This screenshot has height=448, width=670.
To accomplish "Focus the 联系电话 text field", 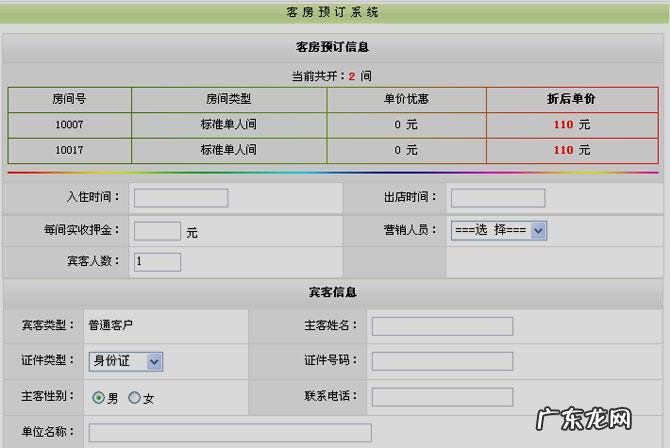I will tap(442, 397).
